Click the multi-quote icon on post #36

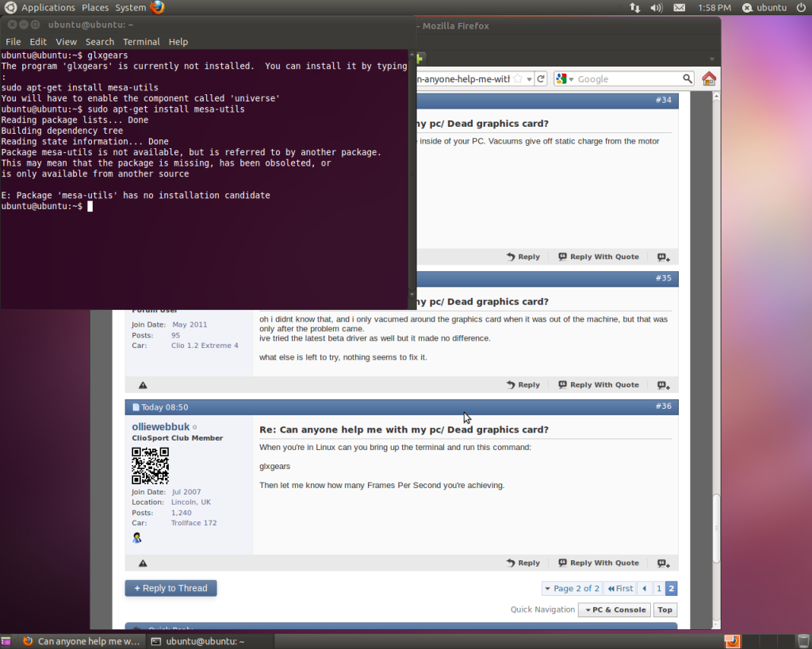pos(663,563)
